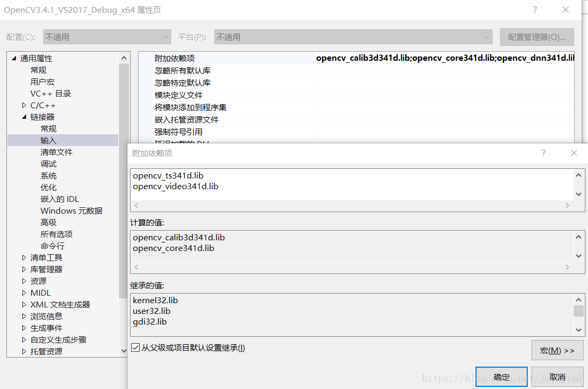The width and height of the screenshot is (588, 389).
Task: Select 命令行 under 链接器
Action: 52,246
